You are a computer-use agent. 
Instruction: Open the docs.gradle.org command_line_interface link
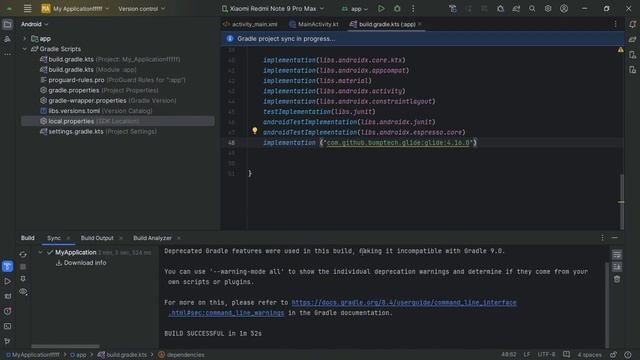pyautogui.click(x=404, y=302)
